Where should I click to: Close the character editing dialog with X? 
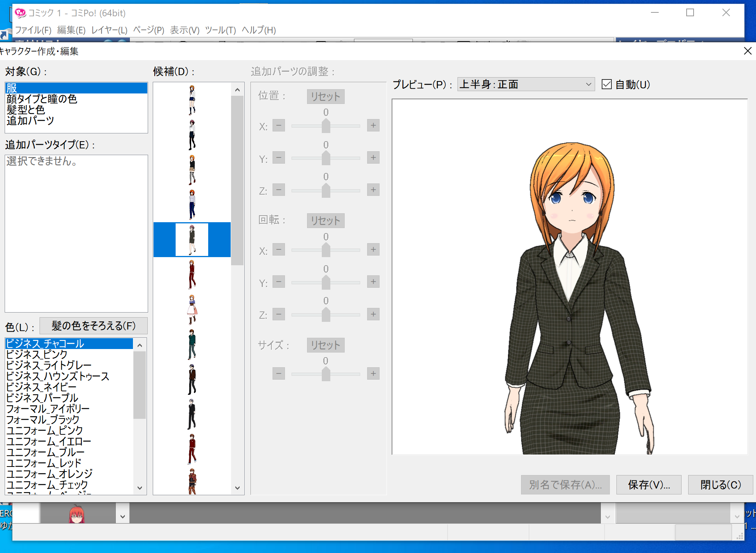(x=747, y=51)
